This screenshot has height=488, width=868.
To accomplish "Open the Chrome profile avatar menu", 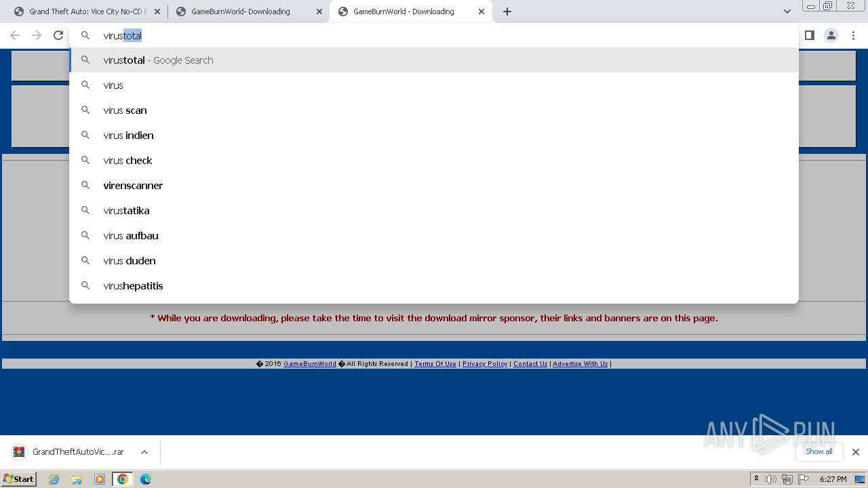I will click(831, 35).
